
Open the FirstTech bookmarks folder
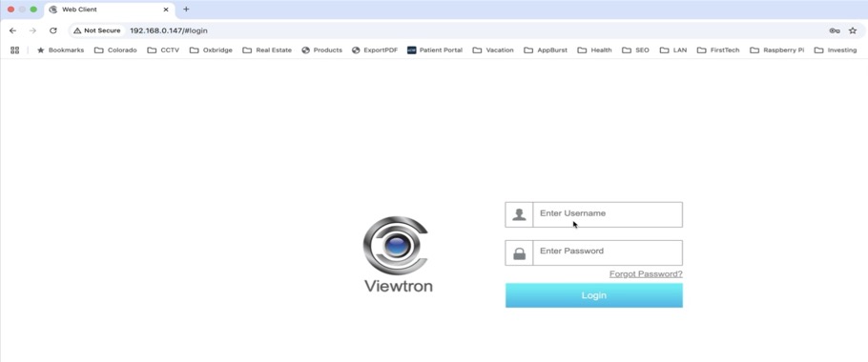(x=718, y=50)
